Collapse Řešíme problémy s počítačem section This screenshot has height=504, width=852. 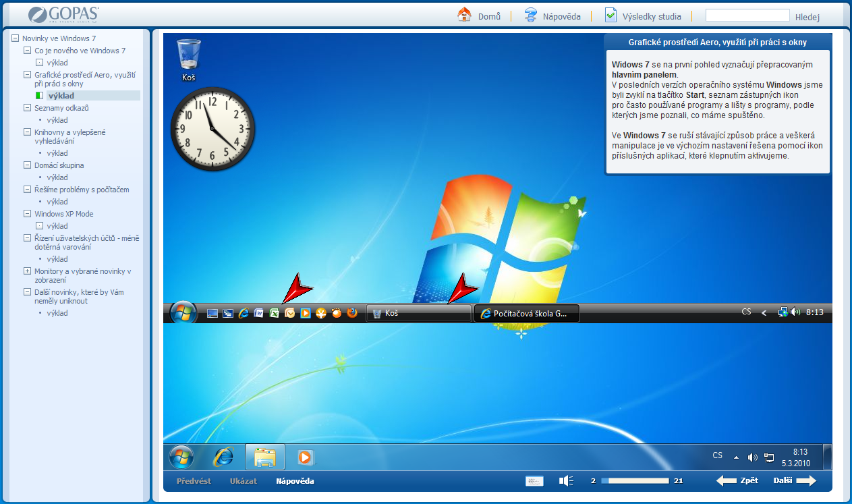[x=27, y=190]
